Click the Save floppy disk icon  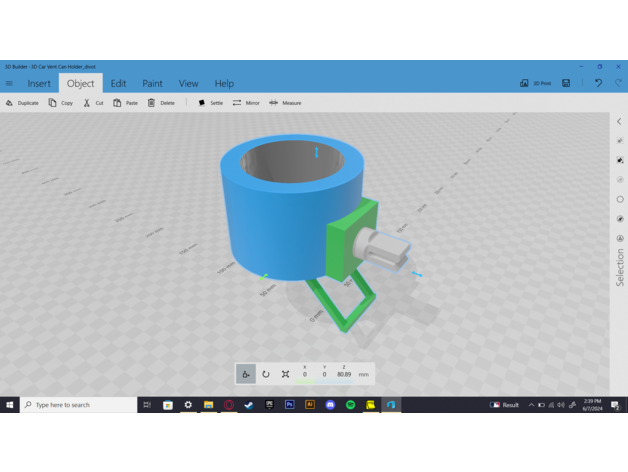(567, 84)
